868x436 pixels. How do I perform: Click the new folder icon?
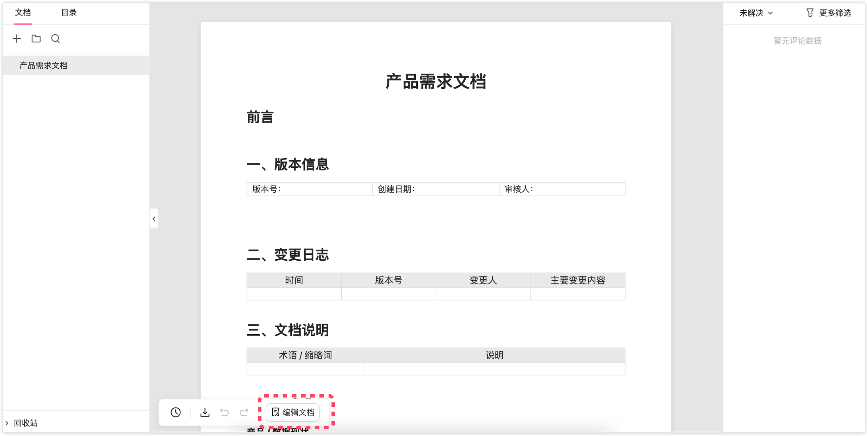point(36,39)
